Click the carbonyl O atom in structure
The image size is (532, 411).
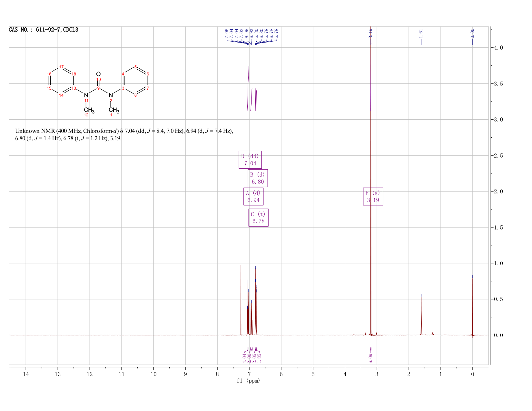point(98,74)
